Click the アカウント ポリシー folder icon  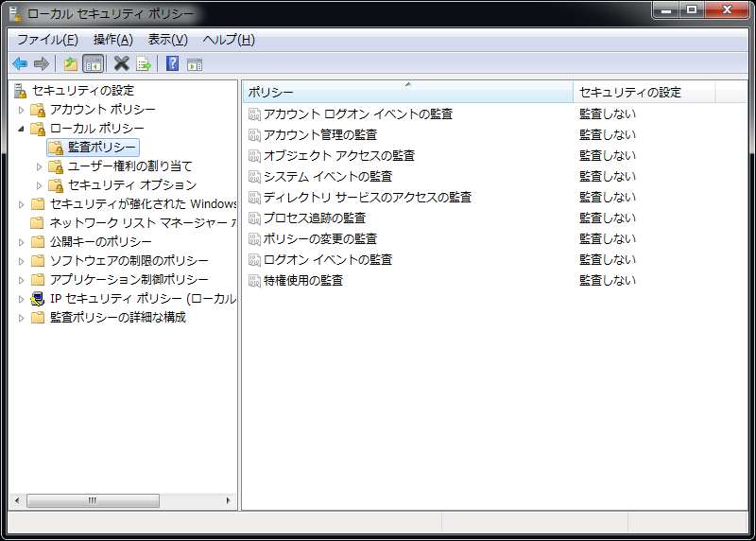coord(38,110)
